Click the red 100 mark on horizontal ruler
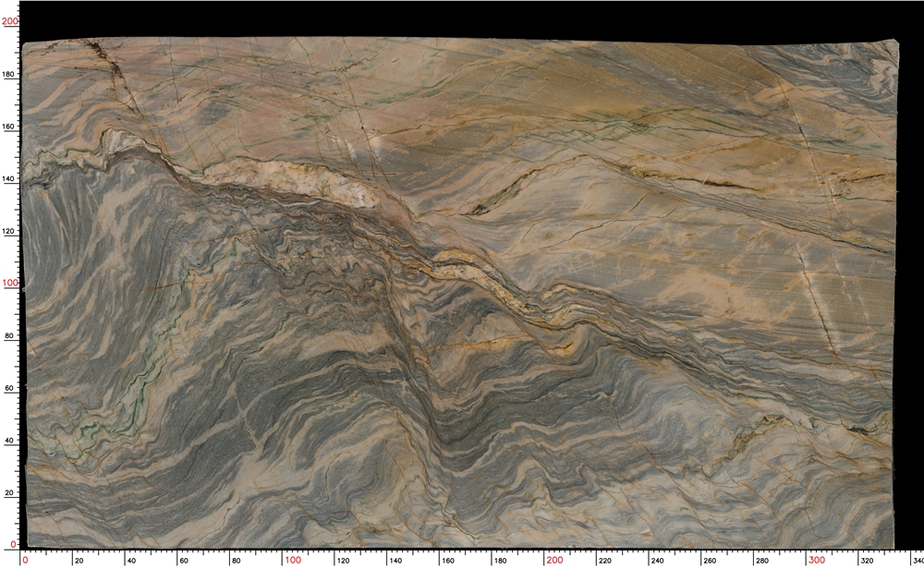Image resolution: width=924 pixels, height=569 pixels. coord(293,561)
